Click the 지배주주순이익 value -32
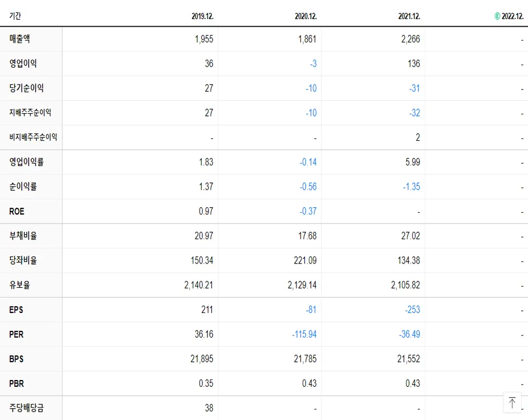This screenshot has height=420, width=528. pos(415,113)
